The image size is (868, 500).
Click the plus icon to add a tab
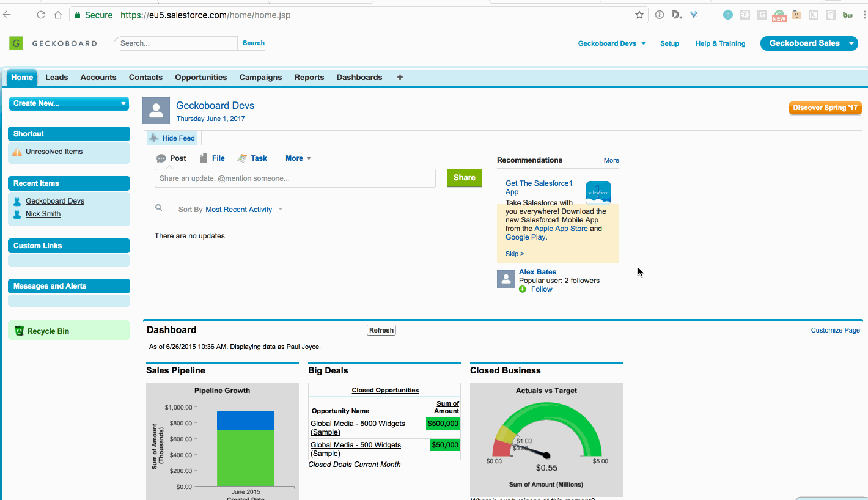tap(400, 78)
